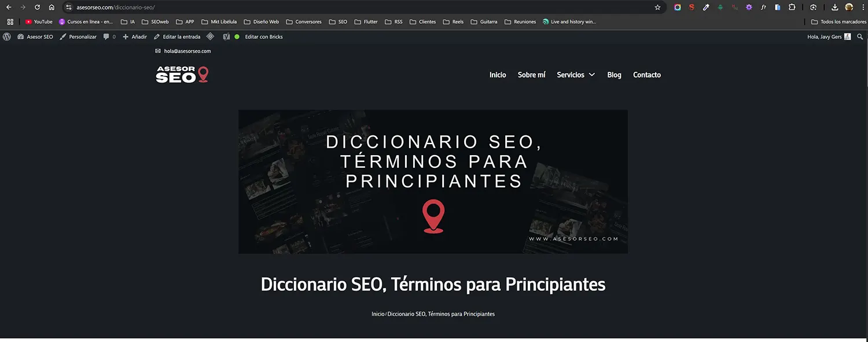
Task: Open the Chrome profile avatar
Action: [x=848, y=7]
